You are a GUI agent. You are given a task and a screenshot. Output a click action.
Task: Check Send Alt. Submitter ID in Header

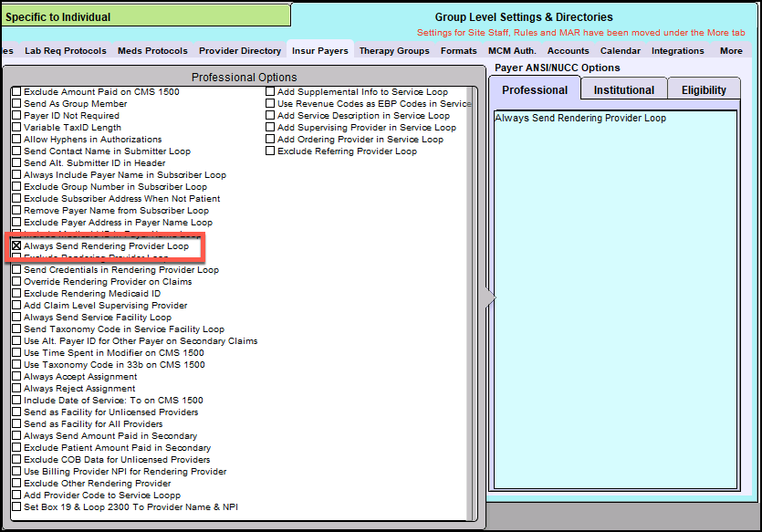click(x=16, y=162)
